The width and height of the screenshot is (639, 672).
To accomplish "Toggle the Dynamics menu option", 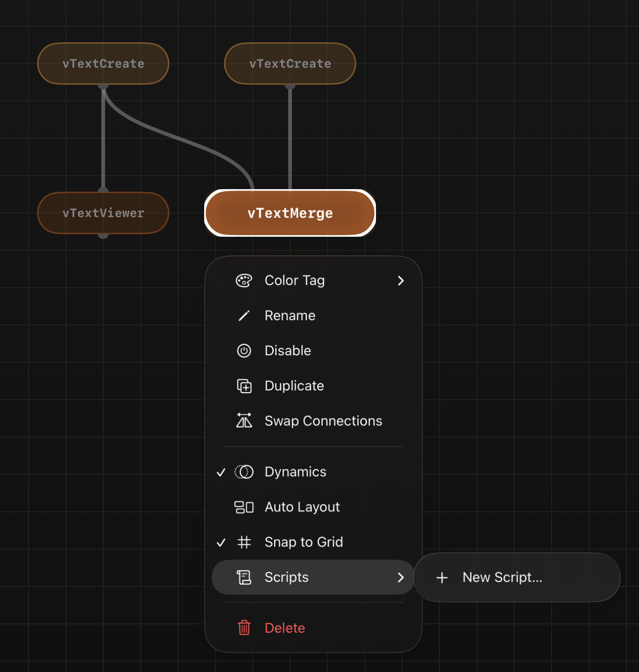I will 313,472.
